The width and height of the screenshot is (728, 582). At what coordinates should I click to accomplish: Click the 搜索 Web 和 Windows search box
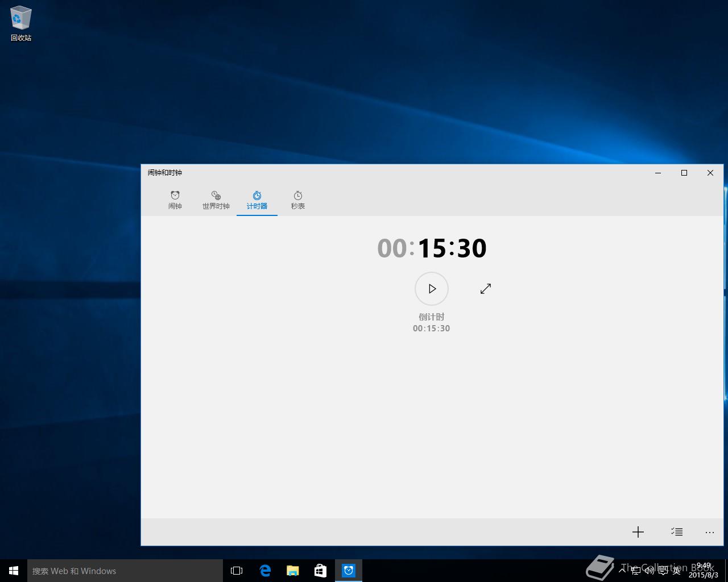125,571
